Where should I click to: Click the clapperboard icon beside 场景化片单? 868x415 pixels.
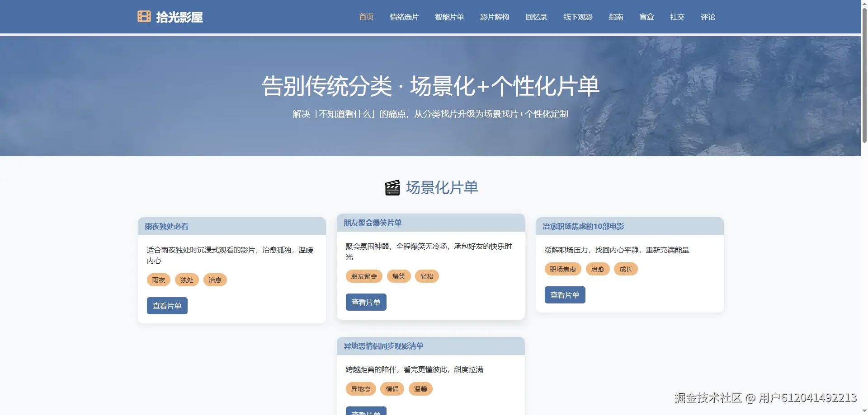(392, 187)
